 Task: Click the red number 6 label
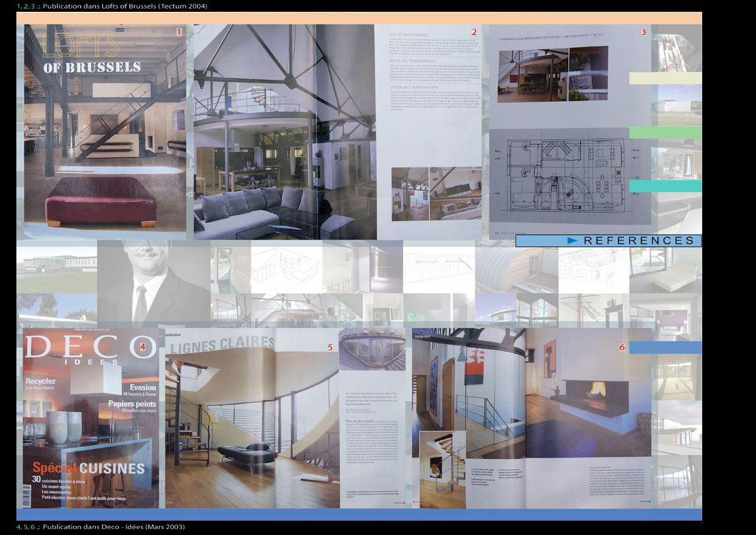click(x=622, y=347)
